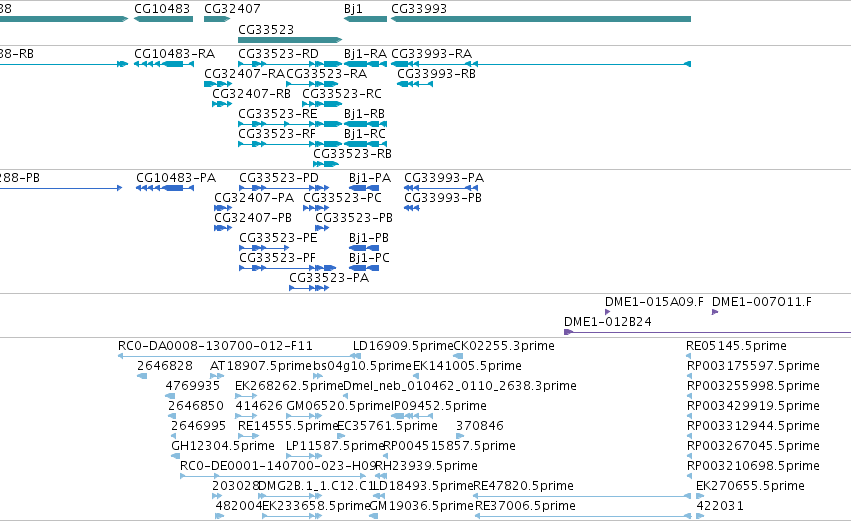
Task: Click transcript CG33523-RB
Action: pos(326,164)
